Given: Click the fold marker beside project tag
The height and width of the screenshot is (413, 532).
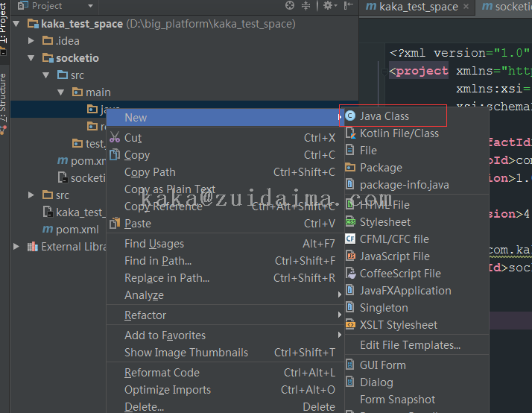Looking at the screenshot, I should [x=384, y=72].
